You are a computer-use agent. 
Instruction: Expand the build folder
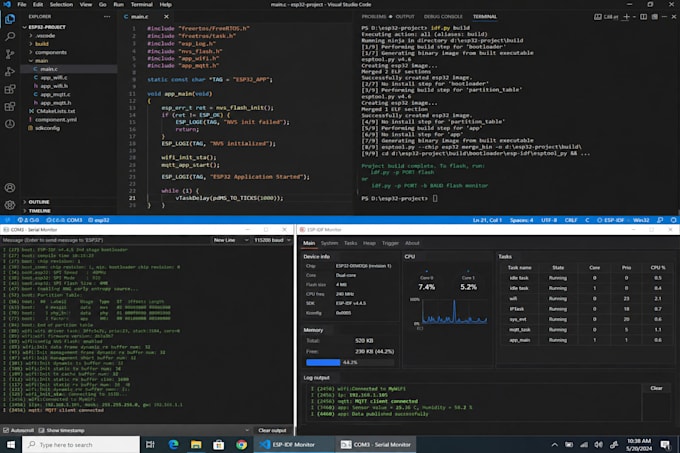(69, 44)
